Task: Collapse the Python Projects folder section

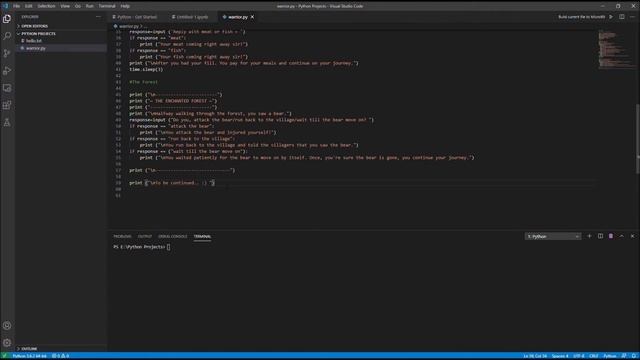Action: pos(38,33)
